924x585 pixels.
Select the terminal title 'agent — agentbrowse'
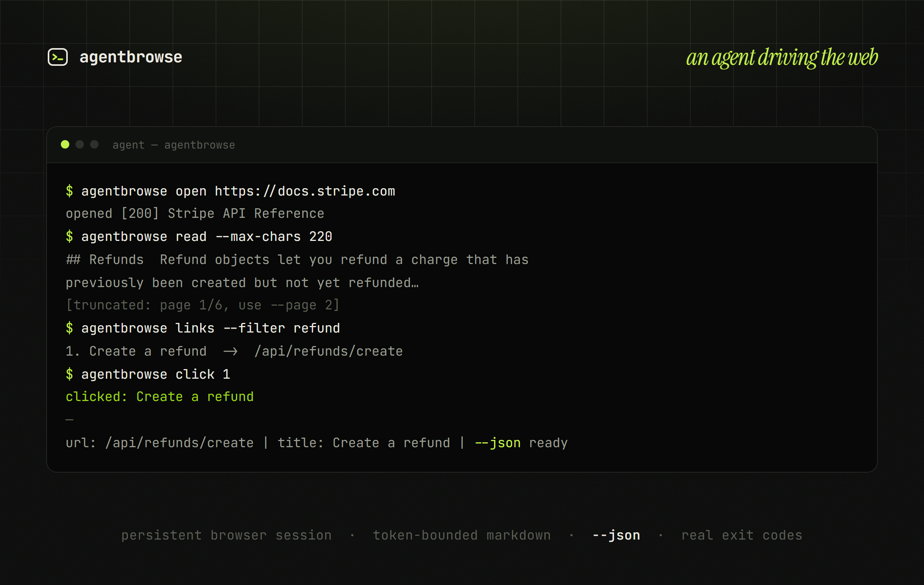tap(174, 145)
